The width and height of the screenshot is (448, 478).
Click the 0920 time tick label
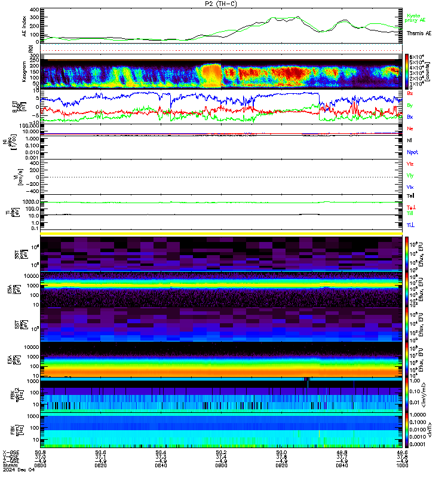click(x=281, y=465)
